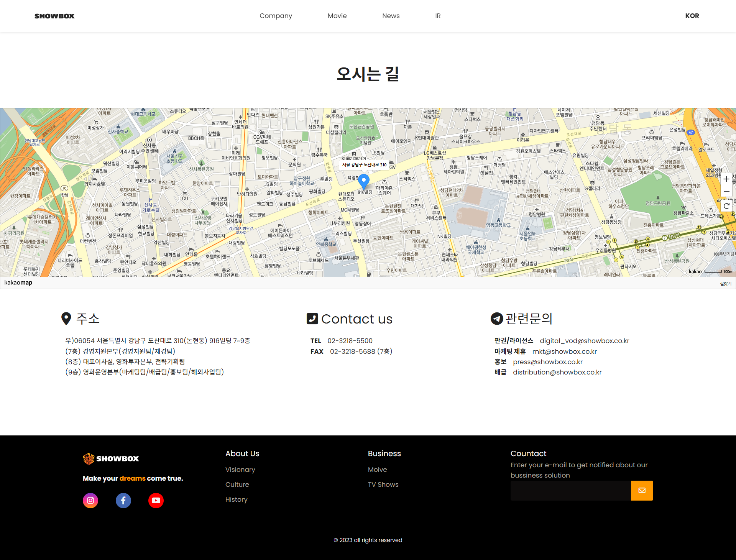Open the Movie menu
Viewport: 736px width, 560px height.
[337, 16]
